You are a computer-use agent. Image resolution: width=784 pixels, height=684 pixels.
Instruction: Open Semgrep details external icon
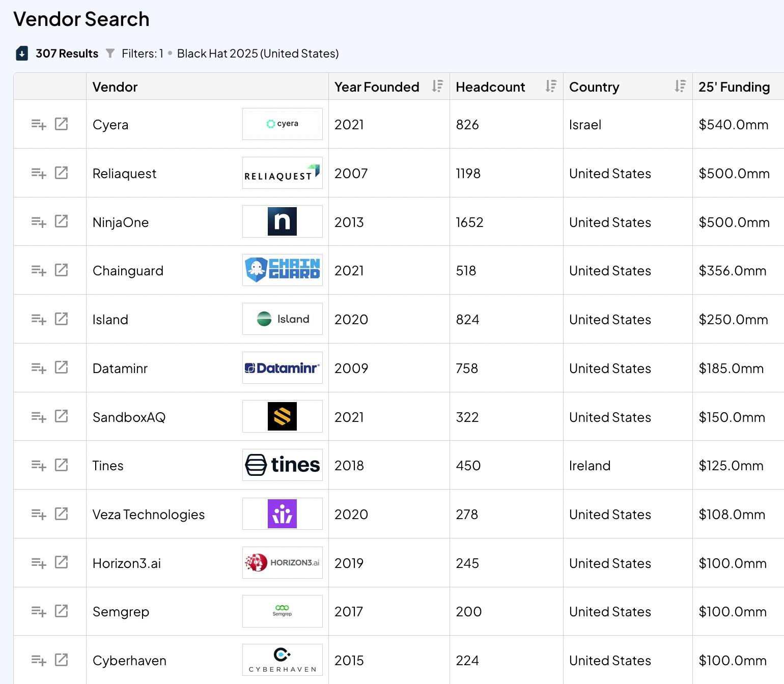[61, 611]
